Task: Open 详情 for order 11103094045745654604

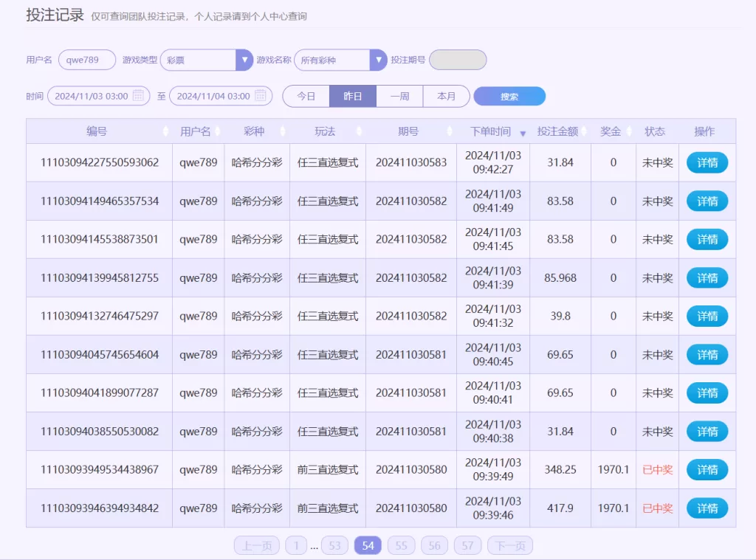Action: point(707,355)
